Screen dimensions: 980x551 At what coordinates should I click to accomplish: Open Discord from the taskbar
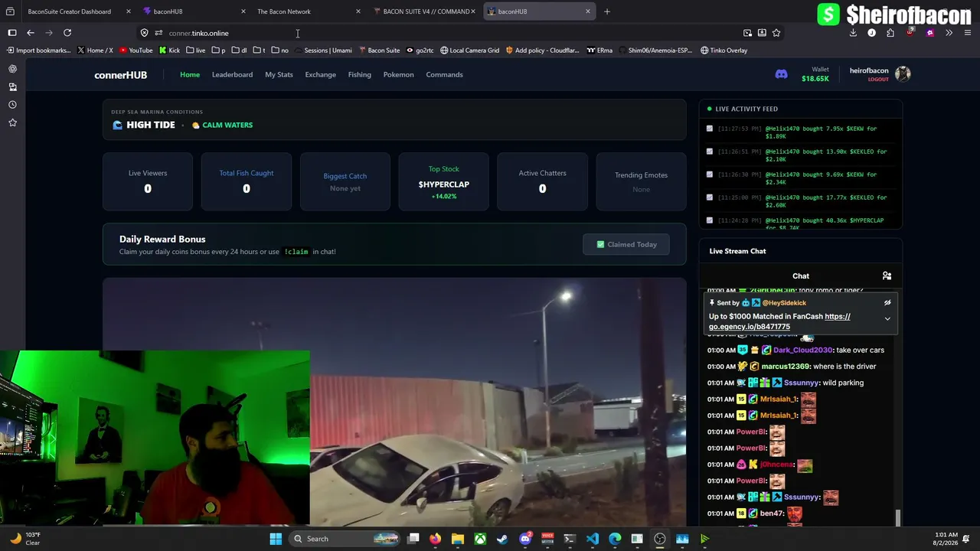pos(525,539)
